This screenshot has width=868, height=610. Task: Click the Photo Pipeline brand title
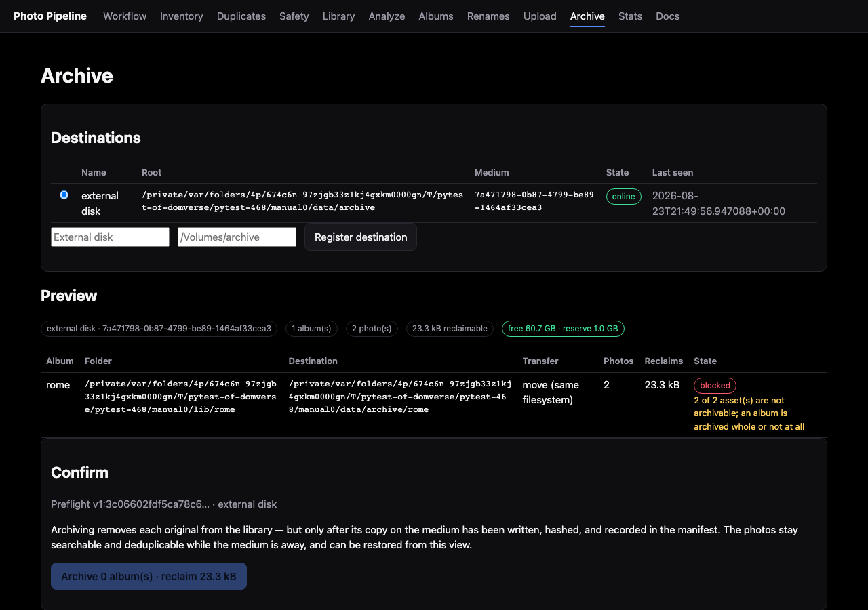click(50, 16)
